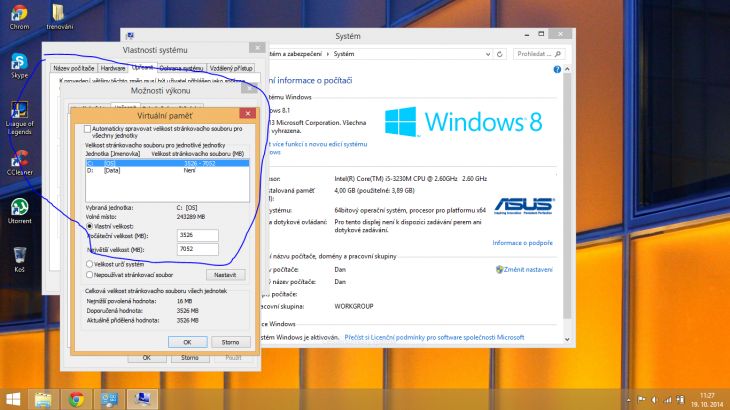730x410 pixels.
Task: Click the Největší velikost input field
Action: pos(197,249)
